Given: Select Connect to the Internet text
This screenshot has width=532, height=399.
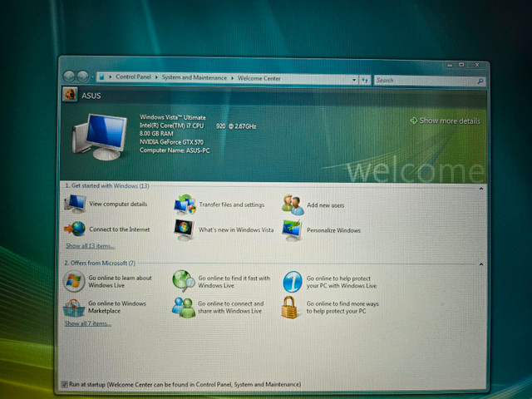Looking at the screenshot, I should [x=120, y=229].
